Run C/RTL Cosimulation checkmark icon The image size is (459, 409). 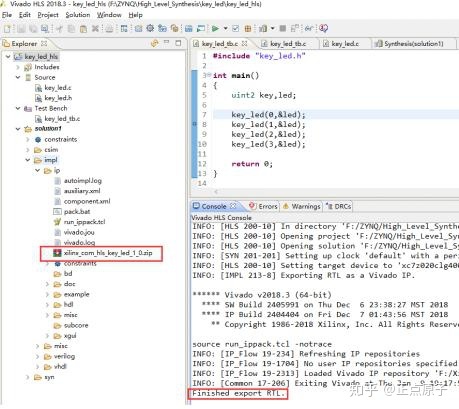pyautogui.click(x=235, y=29)
